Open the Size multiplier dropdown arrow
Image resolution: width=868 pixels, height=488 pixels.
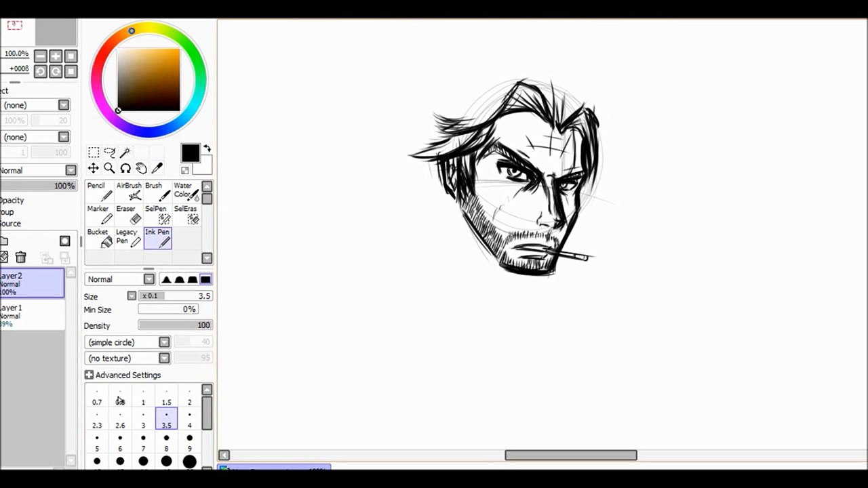(132, 296)
